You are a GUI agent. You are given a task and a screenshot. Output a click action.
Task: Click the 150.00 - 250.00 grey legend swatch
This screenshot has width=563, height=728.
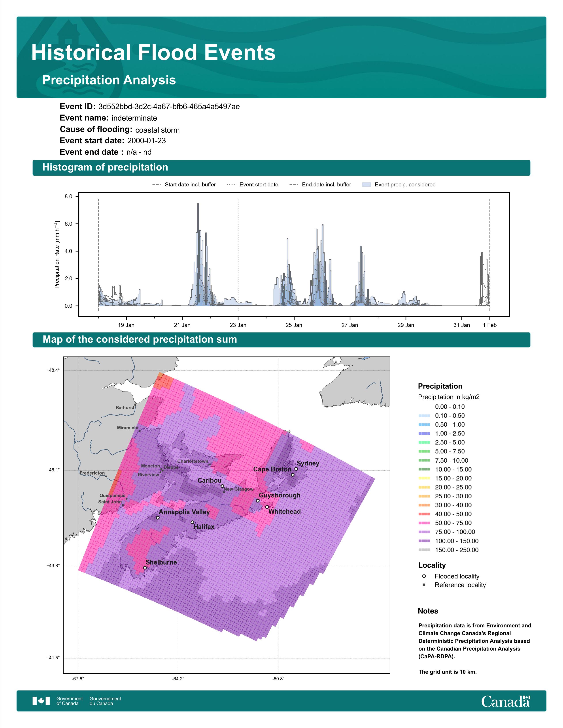[x=424, y=550]
